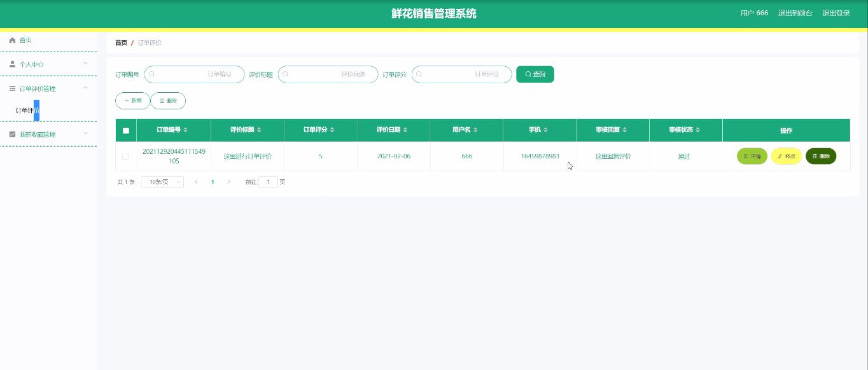
Task: Click the 通过 status cell
Action: [x=684, y=156]
